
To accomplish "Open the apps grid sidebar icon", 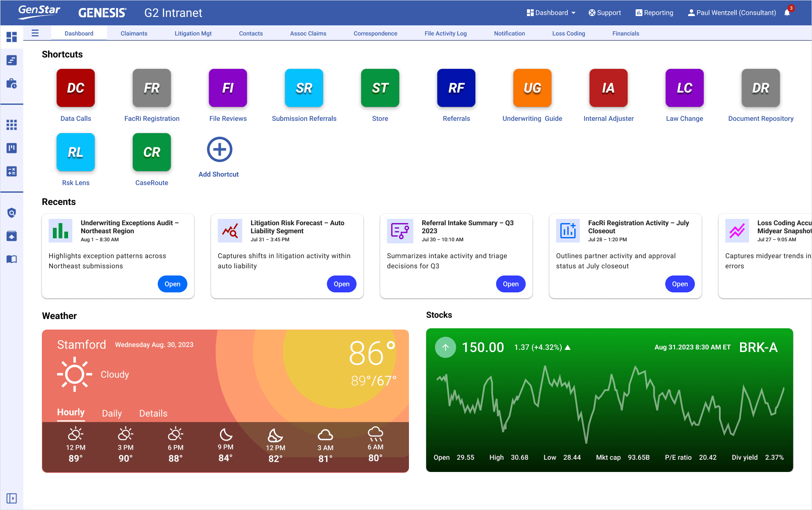I will click(x=11, y=125).
